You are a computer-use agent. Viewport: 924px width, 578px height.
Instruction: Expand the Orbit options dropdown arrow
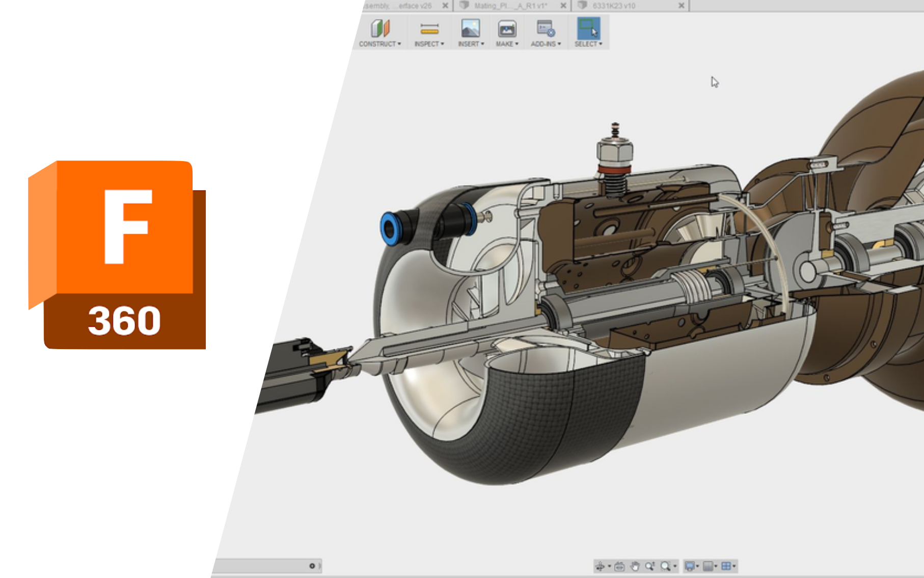(x=609, y=566)
